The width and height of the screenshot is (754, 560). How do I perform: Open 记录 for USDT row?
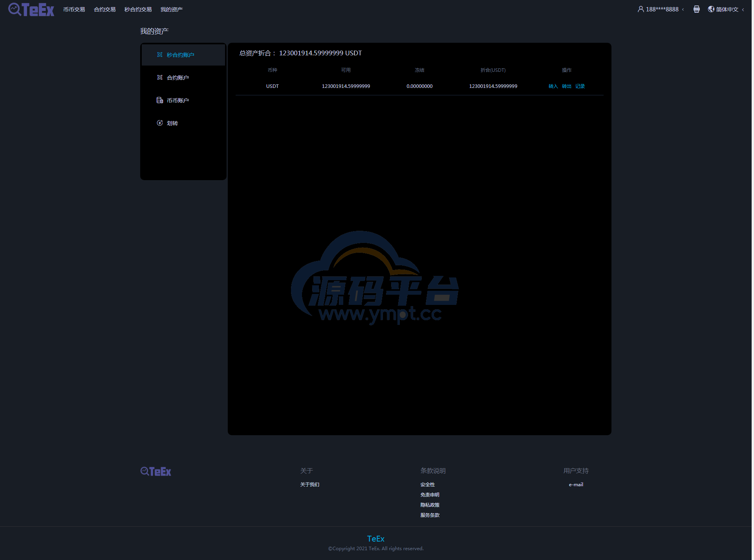[x=580, y=86]
